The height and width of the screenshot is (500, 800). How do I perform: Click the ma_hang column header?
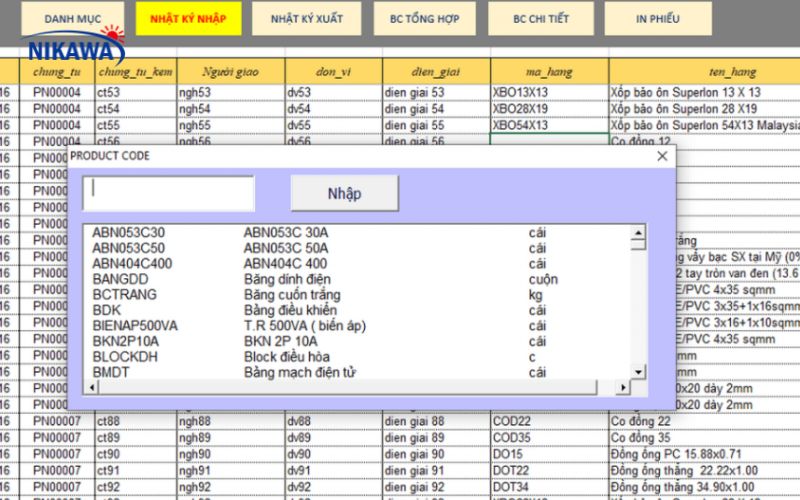pos(548,72)
